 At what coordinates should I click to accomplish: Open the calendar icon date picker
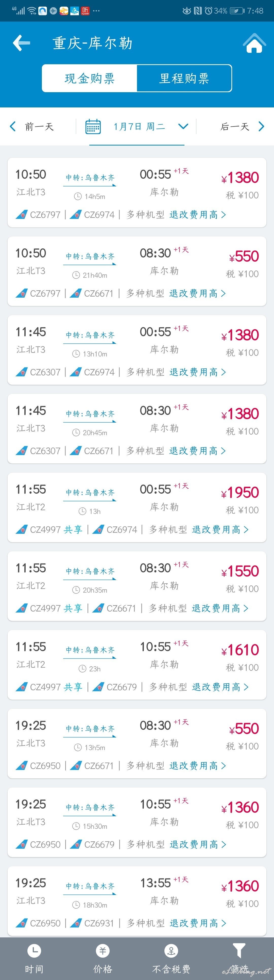point(93,127)
